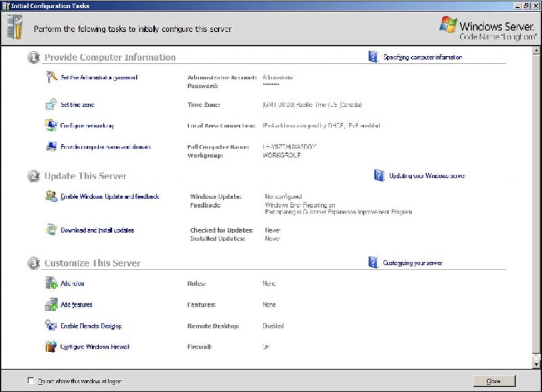This screenshot has width=542, height=392.
Task: Click the Download and install updates icon
Action: [x=51, y=230]
